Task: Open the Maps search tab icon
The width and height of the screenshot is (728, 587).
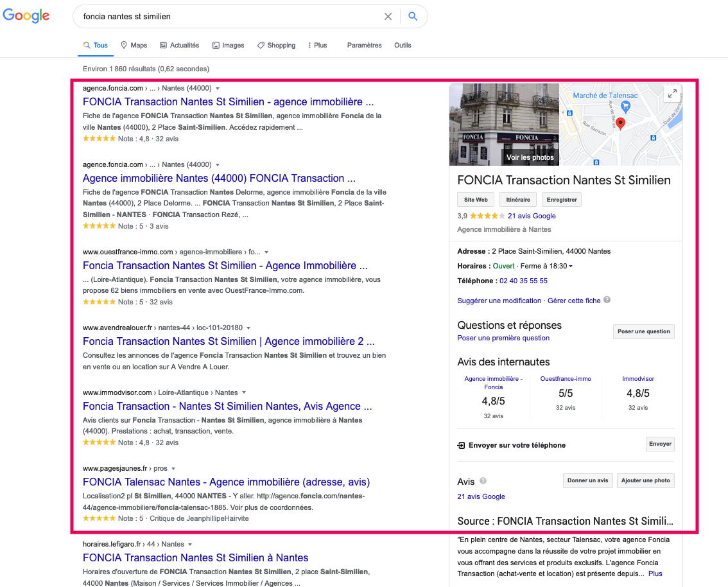Action: (122, 45)
